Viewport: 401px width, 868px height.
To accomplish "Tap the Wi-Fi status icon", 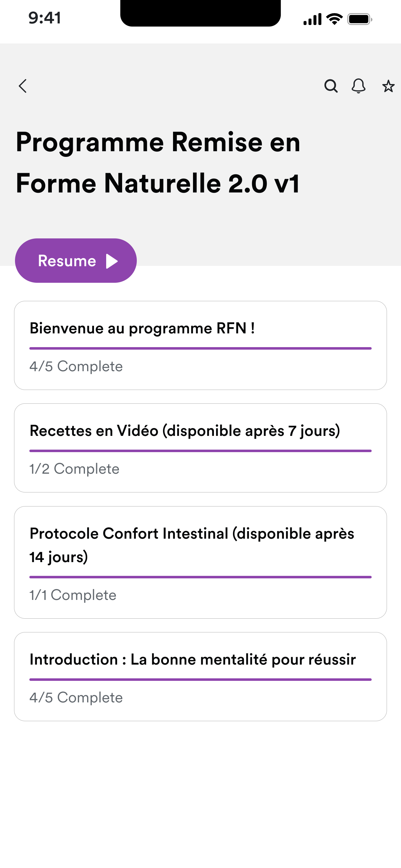I will (335, 19).
